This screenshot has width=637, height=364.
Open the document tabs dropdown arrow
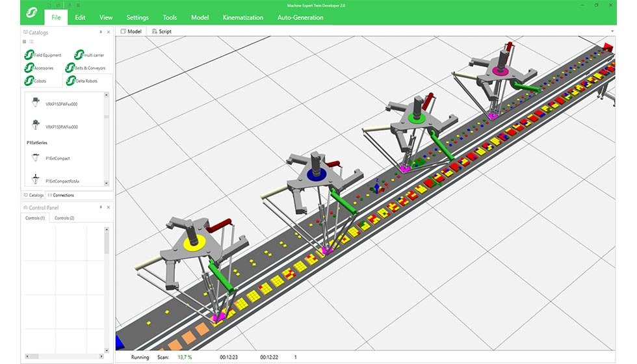tap(612, 31)
